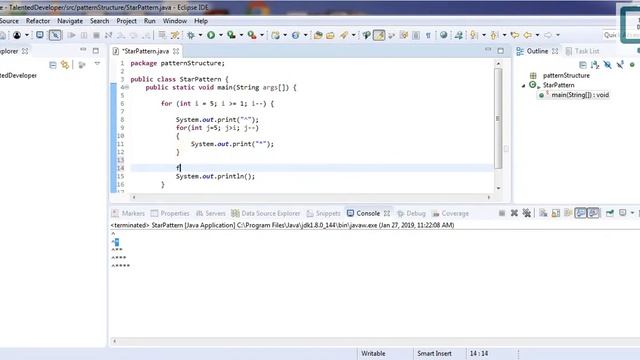
Task: Toggle Hide Non-Public Members green dot icon
Action: coord(632,64)
